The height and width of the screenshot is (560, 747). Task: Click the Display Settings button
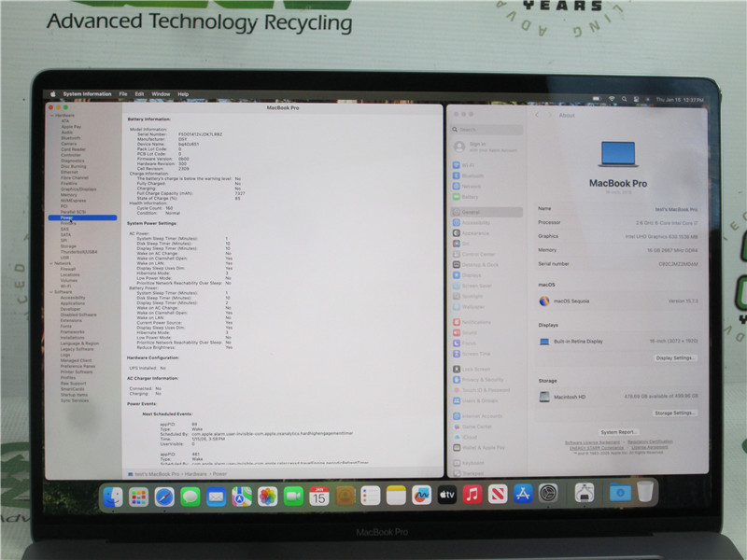pyautogui.click(x=675, y=357)
